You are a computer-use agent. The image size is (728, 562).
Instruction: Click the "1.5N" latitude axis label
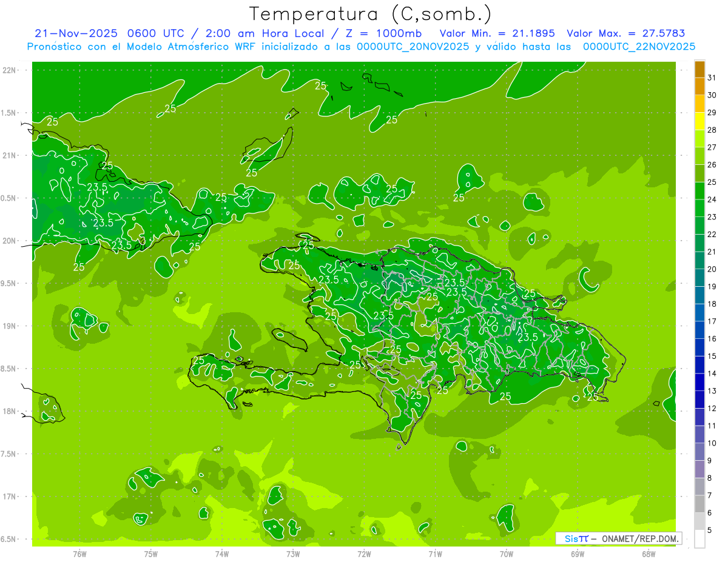7,113
